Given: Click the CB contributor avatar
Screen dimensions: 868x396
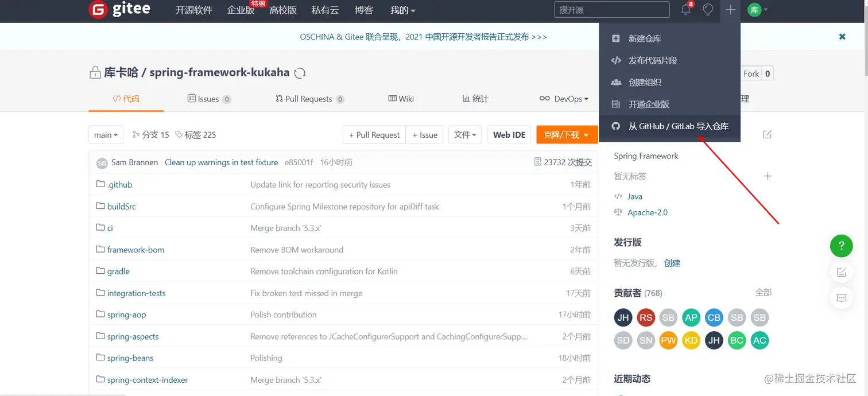Looking at the screenshot, I should [714, 317].
